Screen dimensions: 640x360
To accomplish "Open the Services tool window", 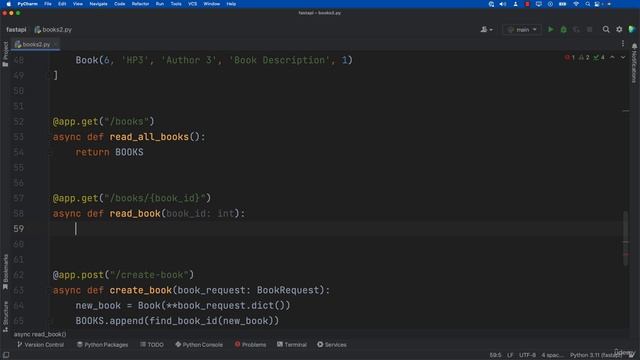I will pos(332,344).
